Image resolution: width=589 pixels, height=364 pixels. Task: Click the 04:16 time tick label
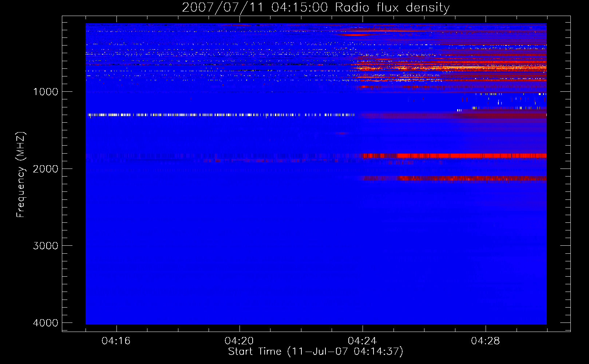click(116, 341)
